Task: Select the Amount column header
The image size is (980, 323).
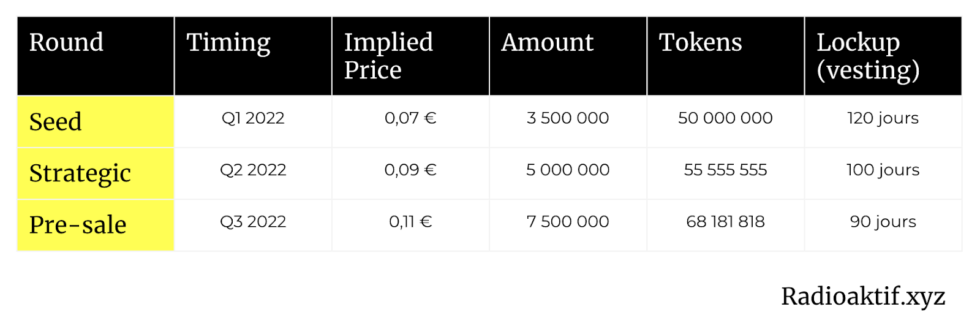Action: (x=568, y=56)
